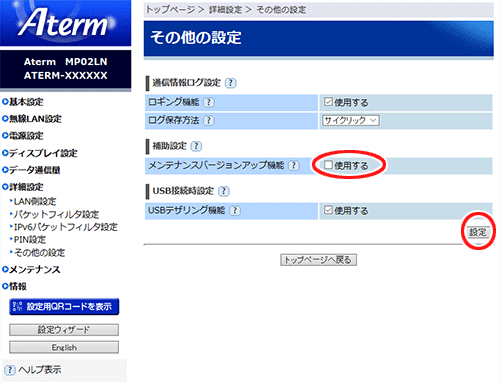Open help icon beside メンテナンスバージョンアップ機能
The height and width of the screenshot is (384, 500).
tap(294, 165)
